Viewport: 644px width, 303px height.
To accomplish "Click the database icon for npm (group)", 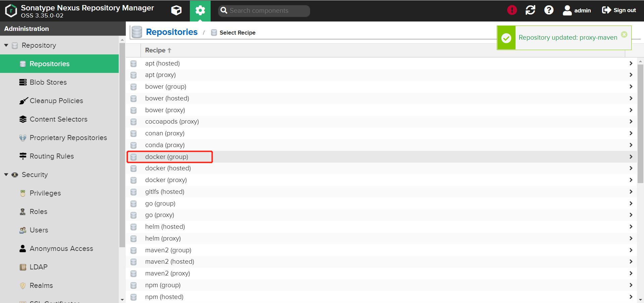I will tap(133, 285).
